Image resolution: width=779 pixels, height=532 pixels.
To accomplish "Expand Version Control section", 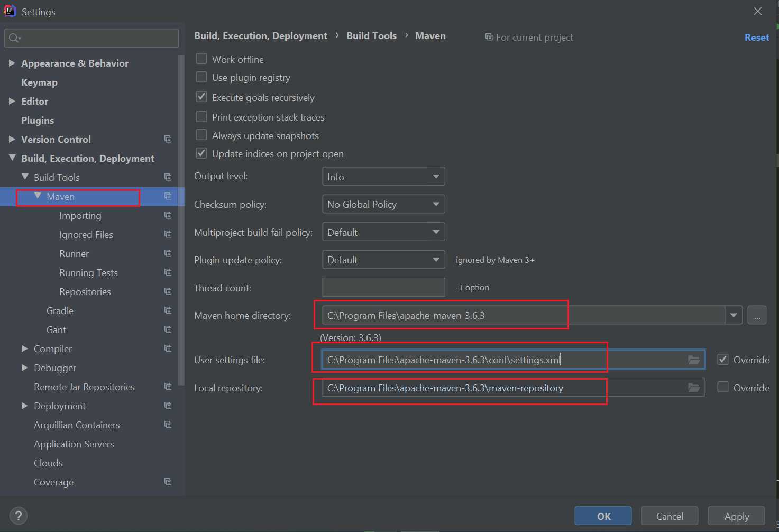I will click(12, 139).
